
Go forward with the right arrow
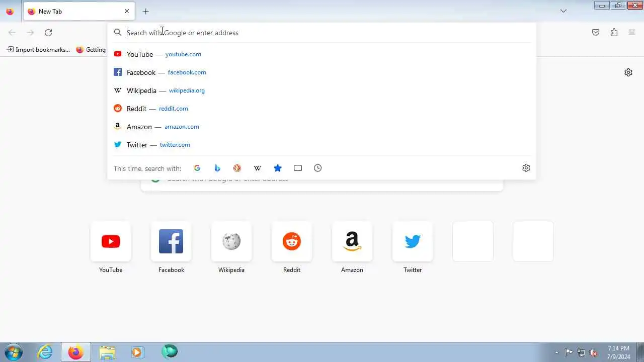click(x=30, y=33)
